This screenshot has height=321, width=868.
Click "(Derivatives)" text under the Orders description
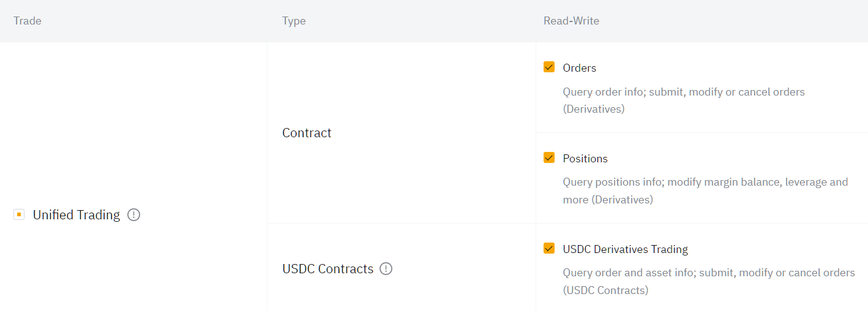tap(594, 109)
